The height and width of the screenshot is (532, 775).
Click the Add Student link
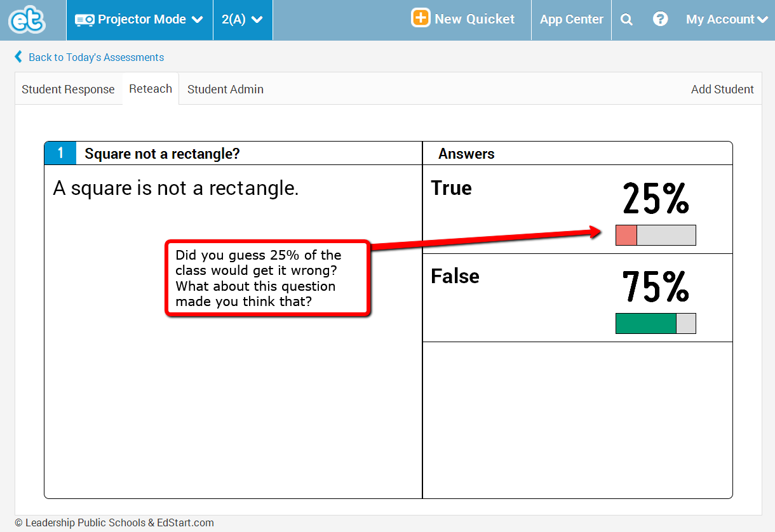tap(722, 90)
